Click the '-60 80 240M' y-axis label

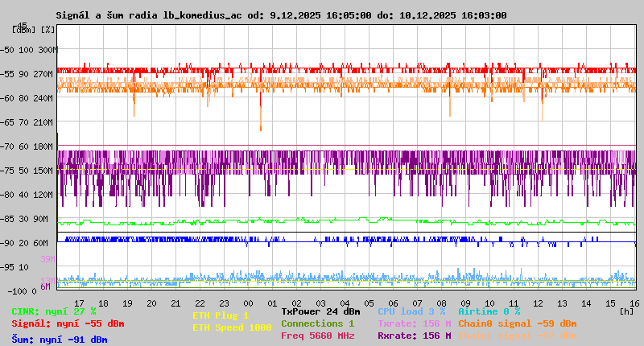(27, 98)
